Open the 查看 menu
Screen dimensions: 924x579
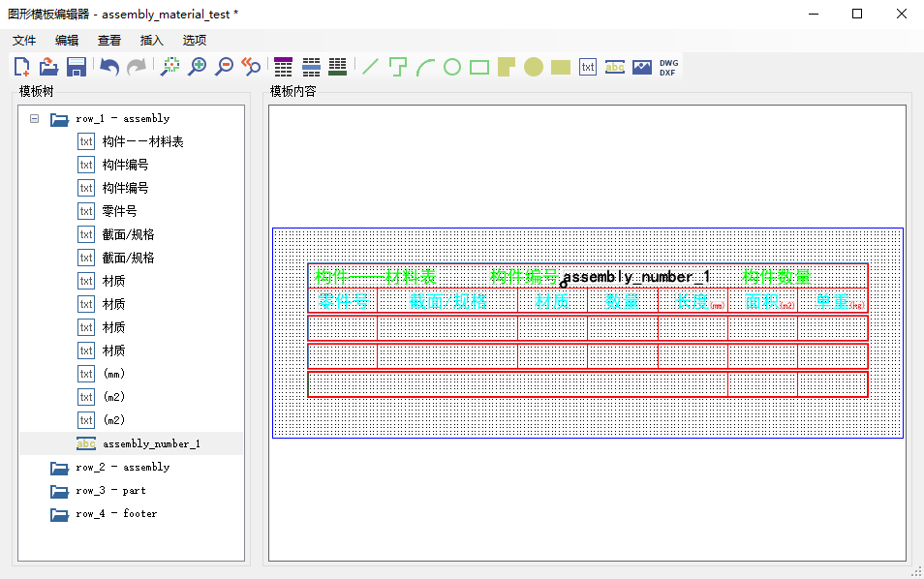point(109,40)
